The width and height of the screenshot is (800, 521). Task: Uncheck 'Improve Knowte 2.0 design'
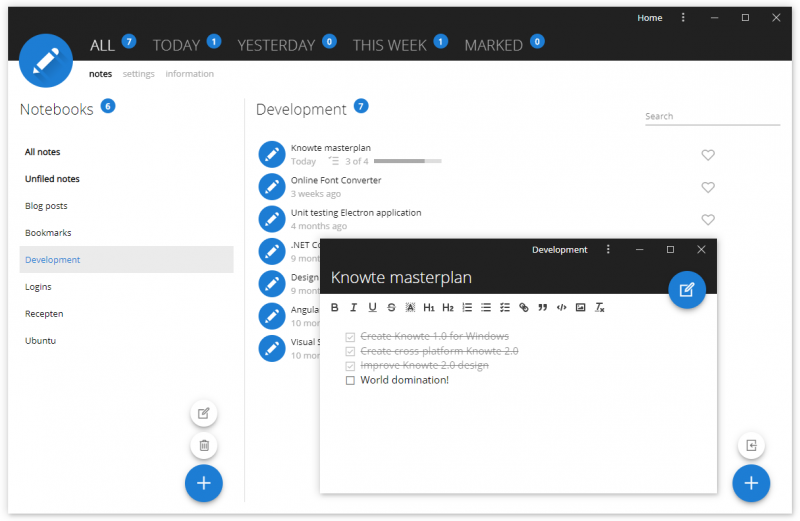350,366
